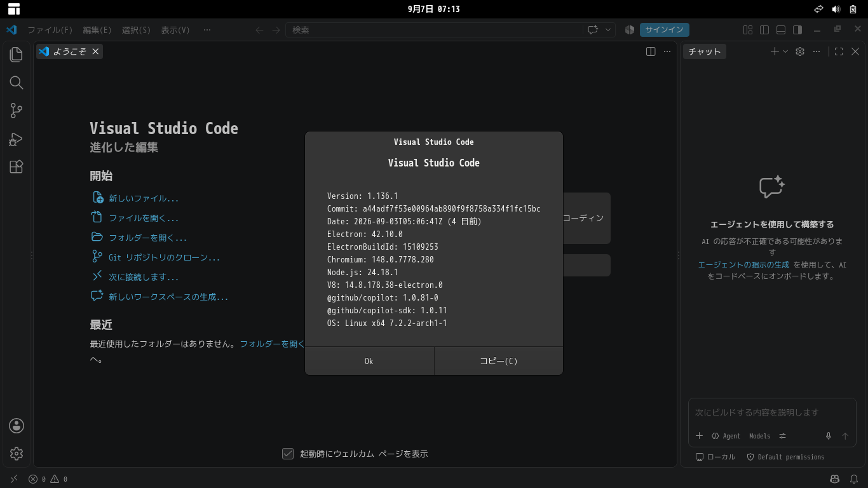Toggle secondary sidebar visibility
The width and height of the screenshot is (868, 488).
[x=797, y=30]
